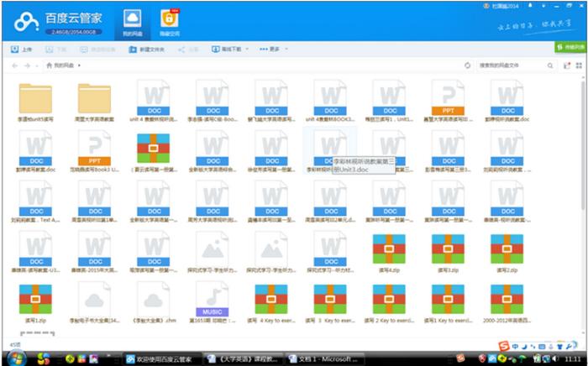Image resolution: width=588 pixels, height=366 pixels.
Task: Switch to 《大学英语》课程 taskbar window
Action: tap(244, 358)
